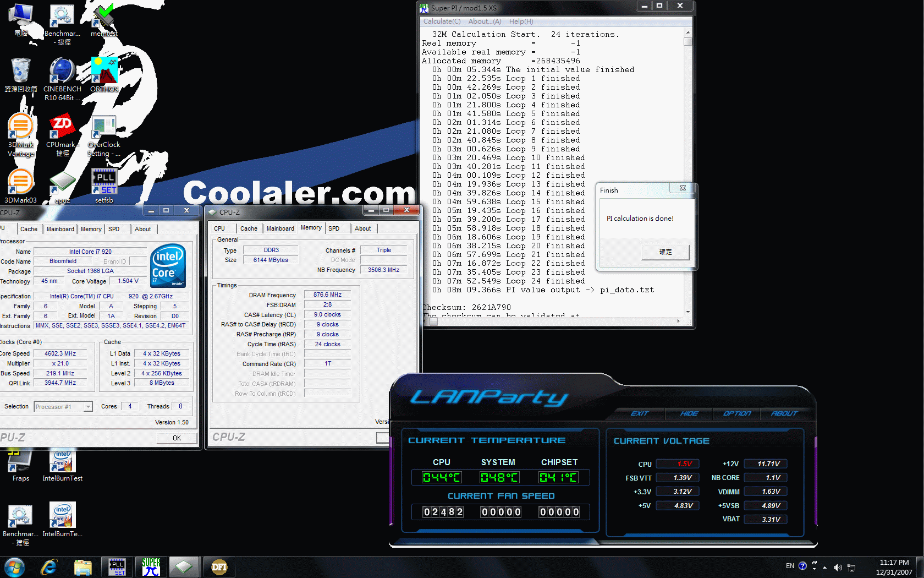Click HIDE in the LANParty monitor
The height and width of the screenshot is (578, 924).
689,413
